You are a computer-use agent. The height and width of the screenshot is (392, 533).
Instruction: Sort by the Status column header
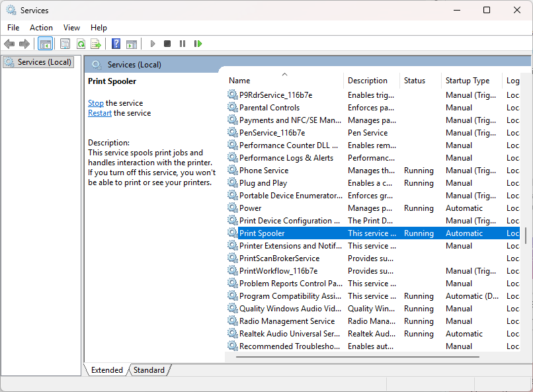click(420, 81)
